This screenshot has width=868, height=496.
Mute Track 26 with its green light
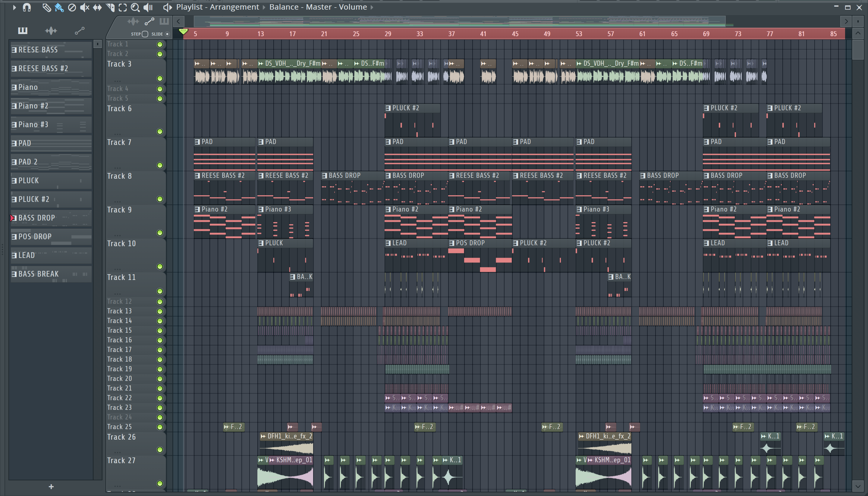click(x=160, y=450)
